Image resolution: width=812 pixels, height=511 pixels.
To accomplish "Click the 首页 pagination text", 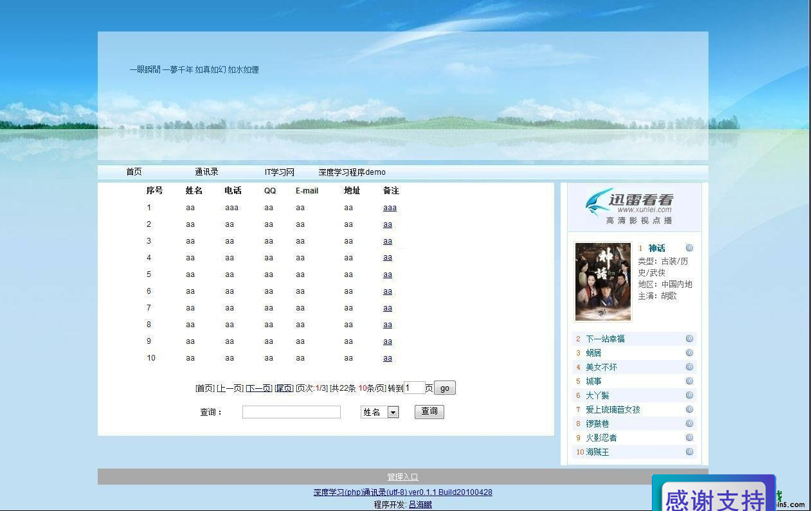I will tap(204, 388).
